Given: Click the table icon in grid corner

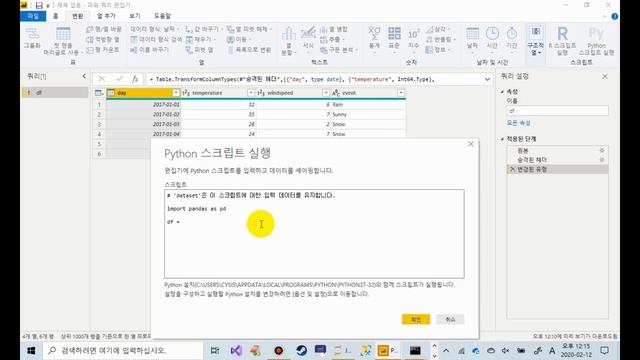Looking at the screenshot, I should [x=99, y=93].
